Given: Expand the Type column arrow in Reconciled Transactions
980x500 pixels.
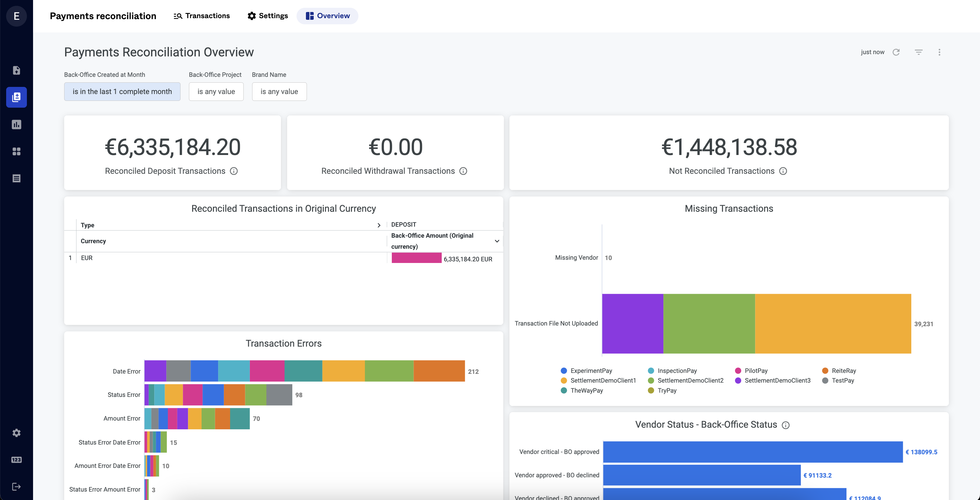Looking at the screenshot, I should click(379, 225).
